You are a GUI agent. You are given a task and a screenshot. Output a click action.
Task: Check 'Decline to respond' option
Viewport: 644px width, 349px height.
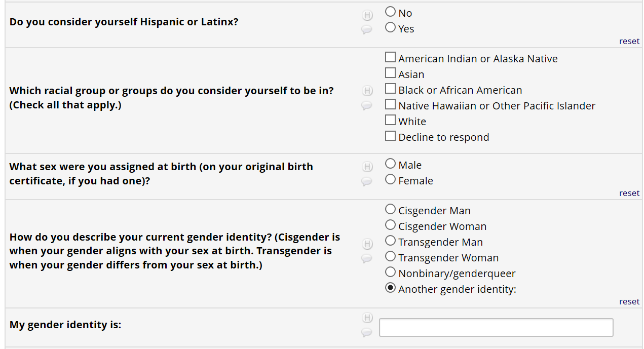390,136
